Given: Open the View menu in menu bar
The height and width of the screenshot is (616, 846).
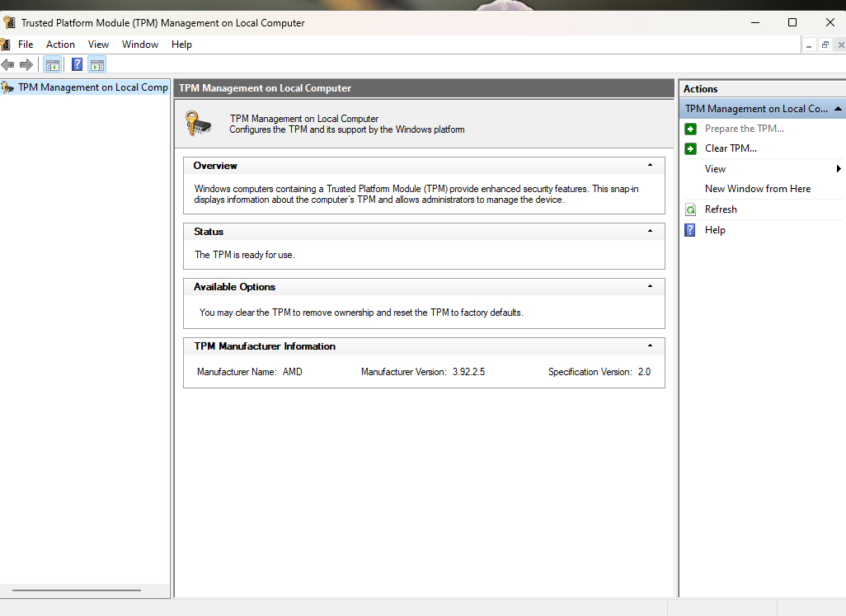Looking at the screenshot, I should pos(98,45).
